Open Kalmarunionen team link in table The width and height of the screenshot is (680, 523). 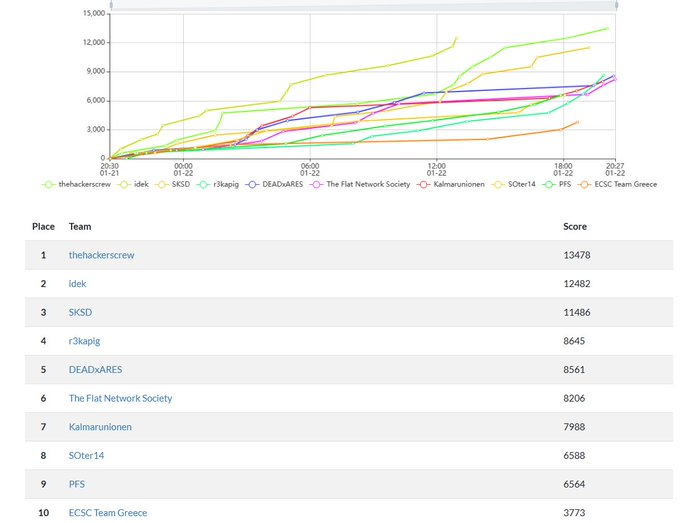100,427
